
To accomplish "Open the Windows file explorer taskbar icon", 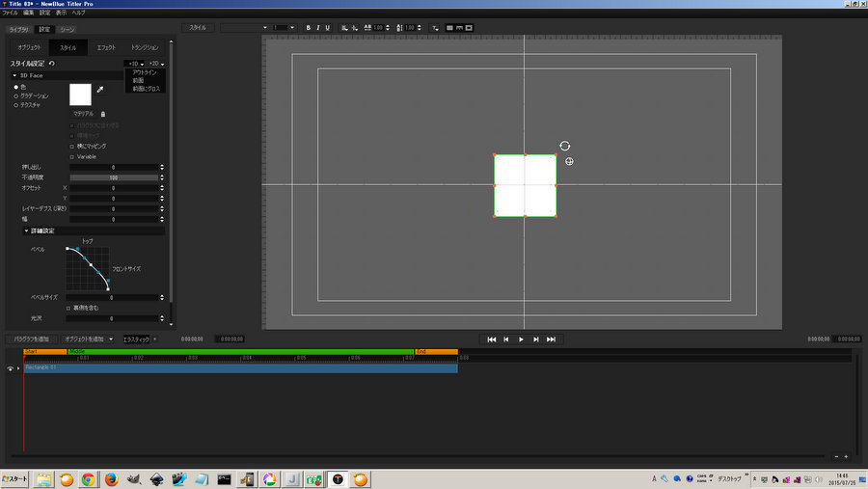I will point(43,479).
